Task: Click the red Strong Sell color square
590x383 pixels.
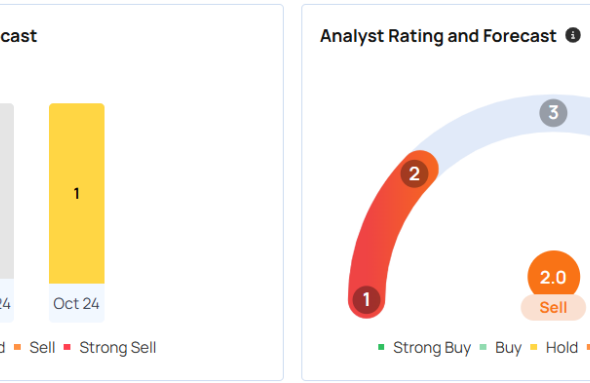Action: coord(67,347)
